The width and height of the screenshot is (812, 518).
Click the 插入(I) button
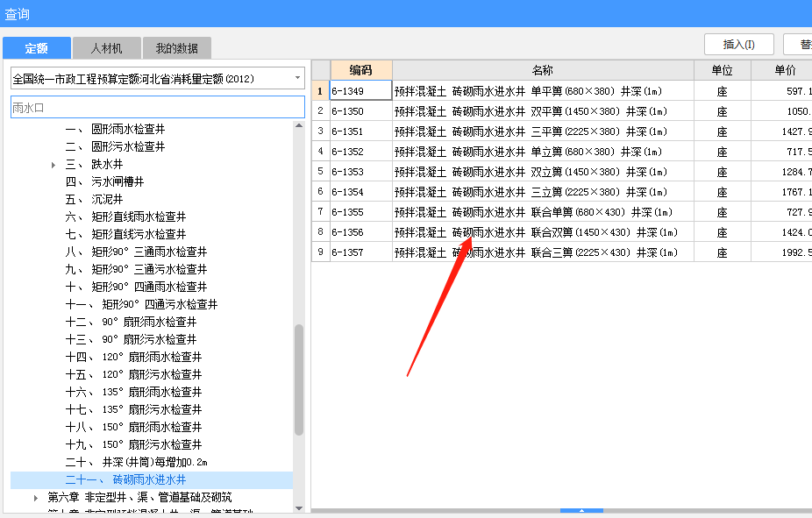tap(738, 45)
